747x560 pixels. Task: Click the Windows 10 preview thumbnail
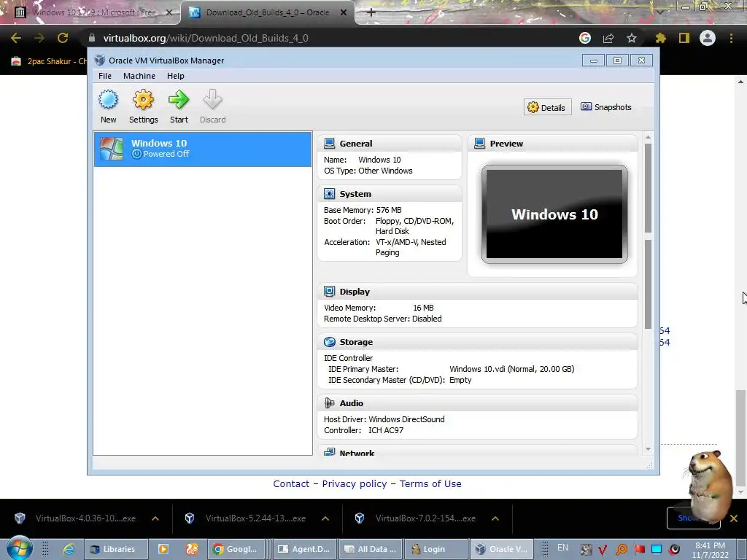(x=554, y=214)
